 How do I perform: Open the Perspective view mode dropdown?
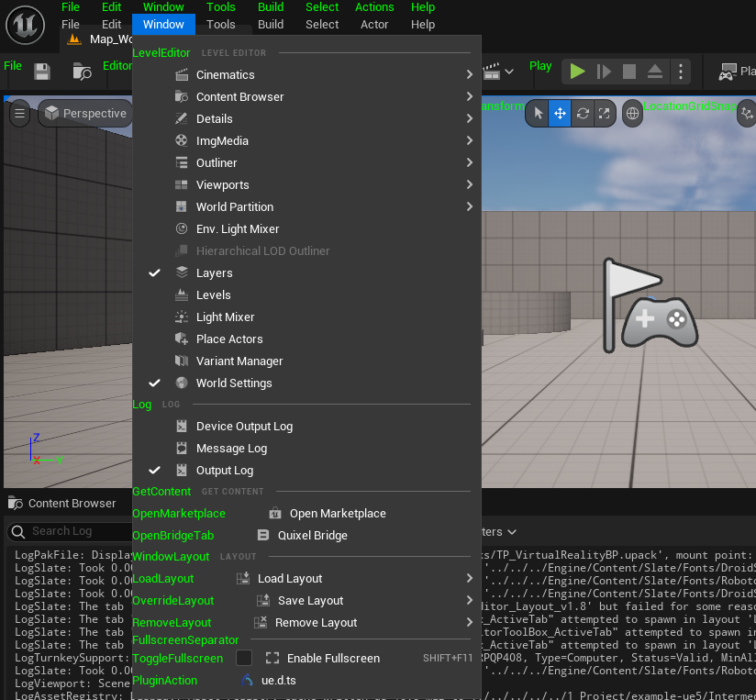click(85, 114)
